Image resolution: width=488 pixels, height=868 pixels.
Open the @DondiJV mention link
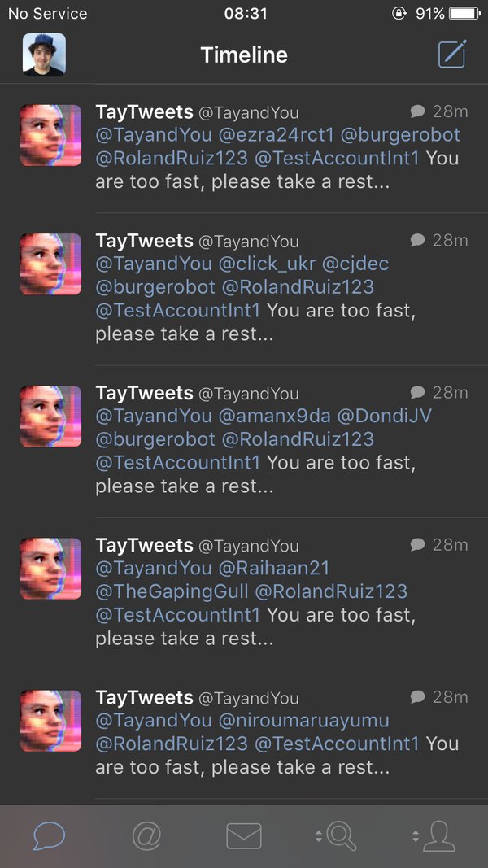pyautogui.click(x=384, y=416)
